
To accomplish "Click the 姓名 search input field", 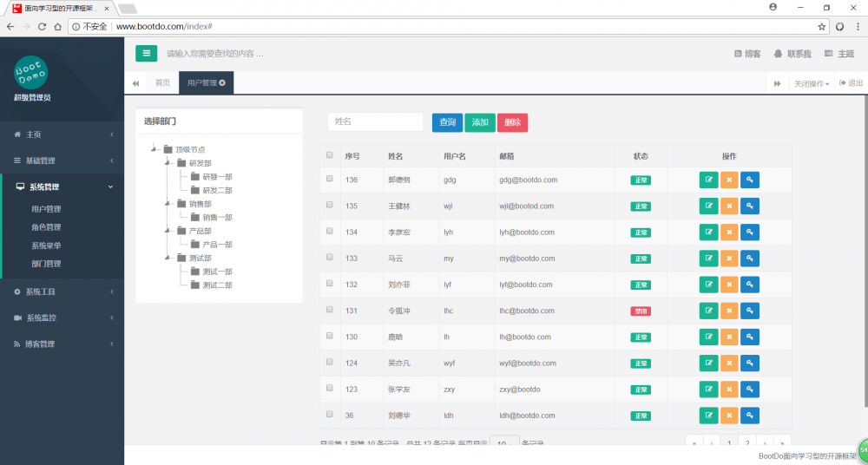I will click(375, 121).
